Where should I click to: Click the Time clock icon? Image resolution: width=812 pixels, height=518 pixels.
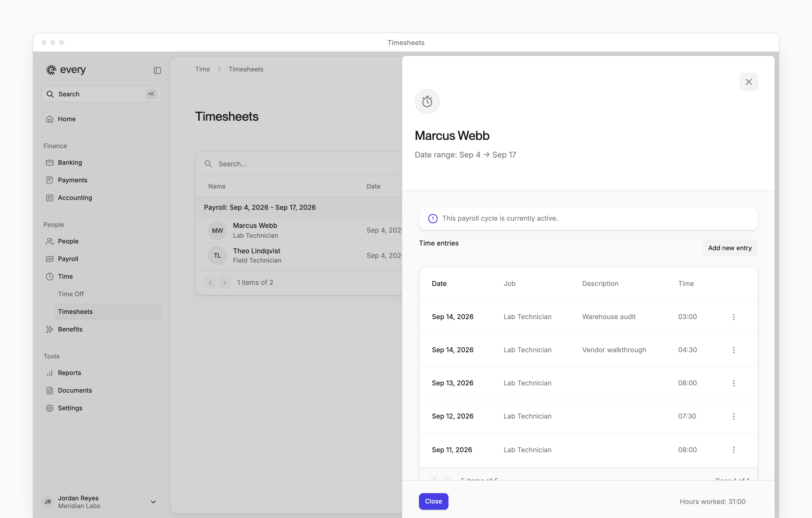pyautogui.click(x=49, y=276)
